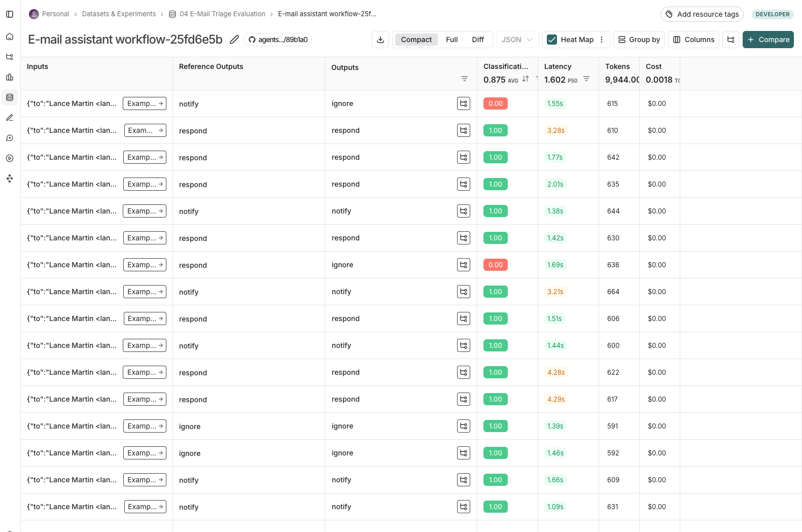Screen dimensions: 802x532
Task: Click the pencil icon to rename experiment
Action: pos(234,40)
